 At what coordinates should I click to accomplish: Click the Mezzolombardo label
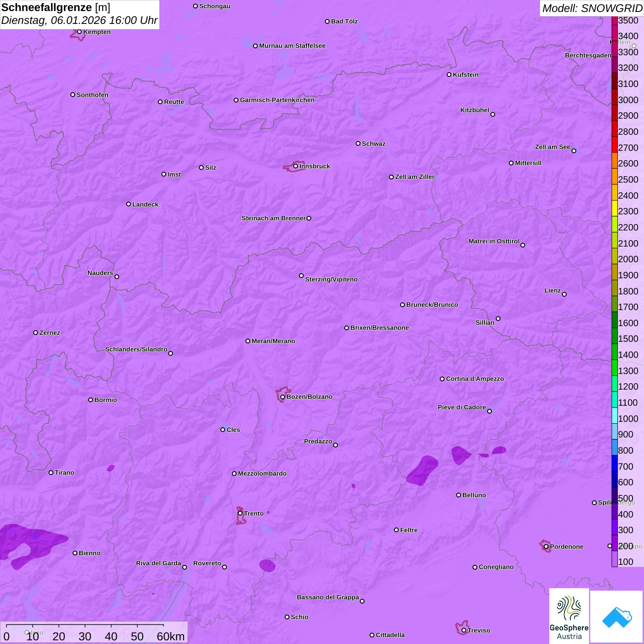pos(262,473)
